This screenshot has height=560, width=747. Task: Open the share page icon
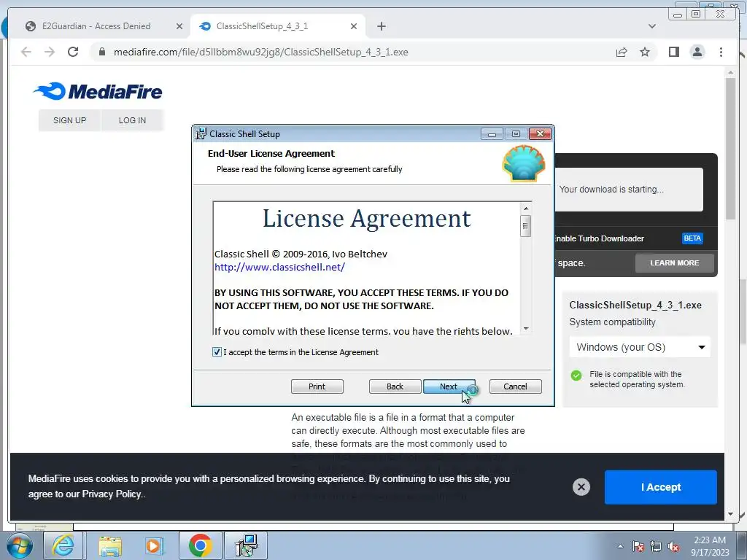622,52
